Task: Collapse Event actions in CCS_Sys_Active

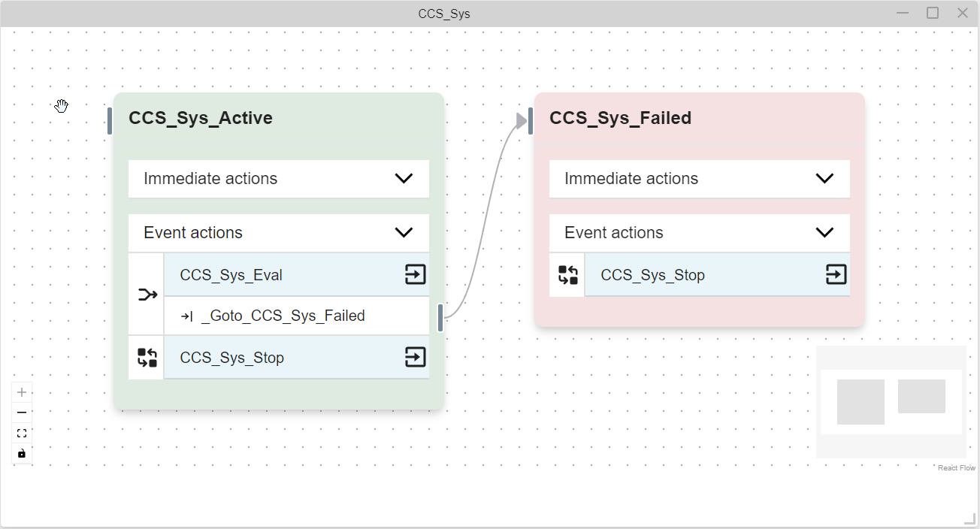Action: [404, 233]
